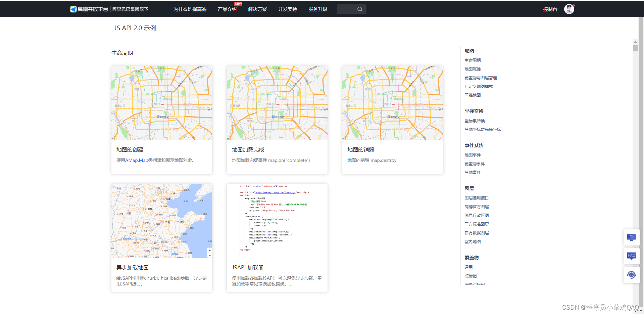The width and height of the screenshot is (644, 314).
Task: Click the 地图的销毁 card title
Action: click(361, 149)
